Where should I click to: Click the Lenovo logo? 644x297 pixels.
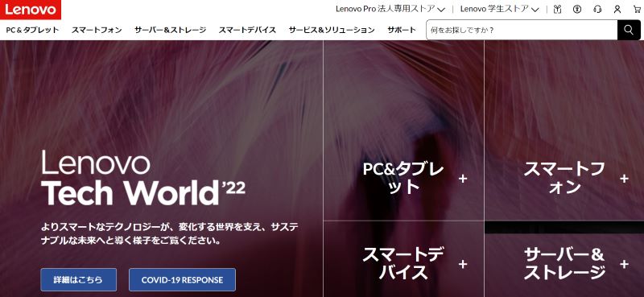tap(31, 10)
